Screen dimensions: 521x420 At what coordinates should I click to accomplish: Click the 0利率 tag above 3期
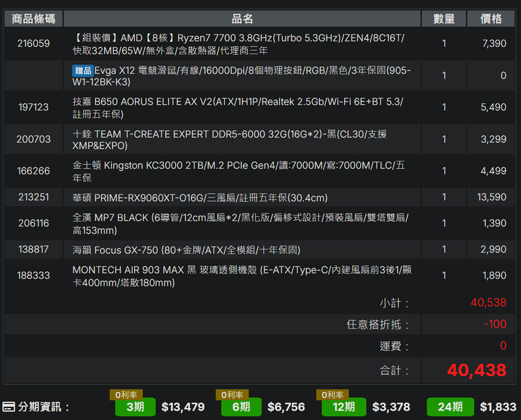coord(126,395)
